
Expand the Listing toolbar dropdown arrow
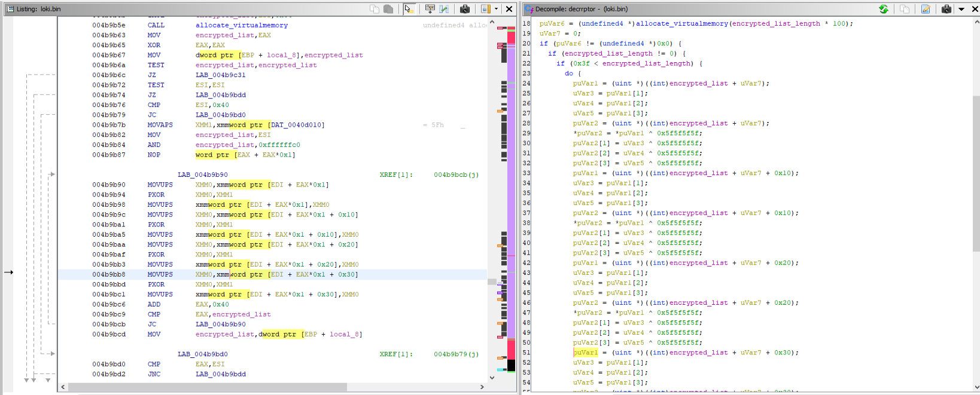tap(496, 9)
